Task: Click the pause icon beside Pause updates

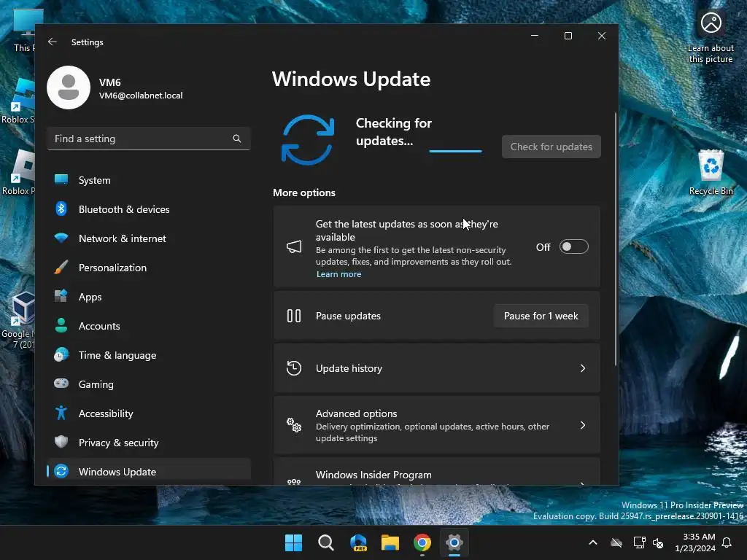Action: (x=294, y=316)
